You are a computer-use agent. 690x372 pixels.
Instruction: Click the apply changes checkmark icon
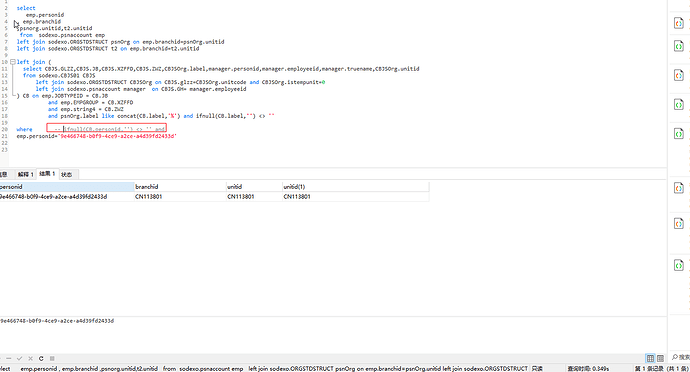tap(19, 358)
